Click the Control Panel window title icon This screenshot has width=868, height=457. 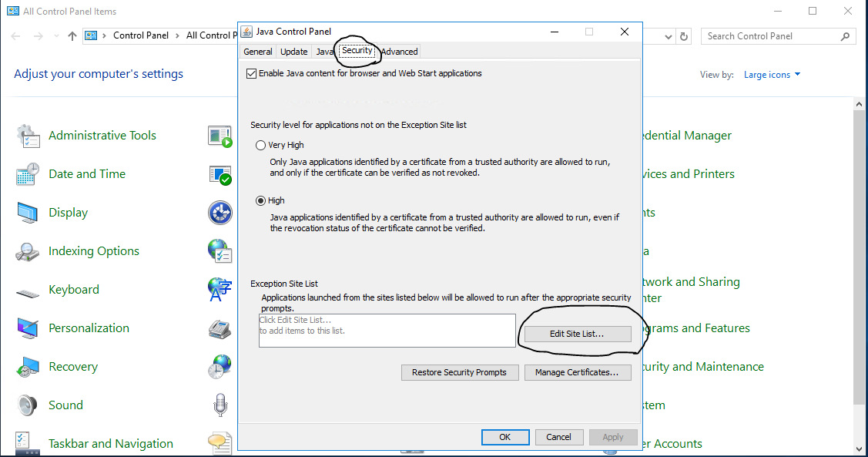point(13,11)
